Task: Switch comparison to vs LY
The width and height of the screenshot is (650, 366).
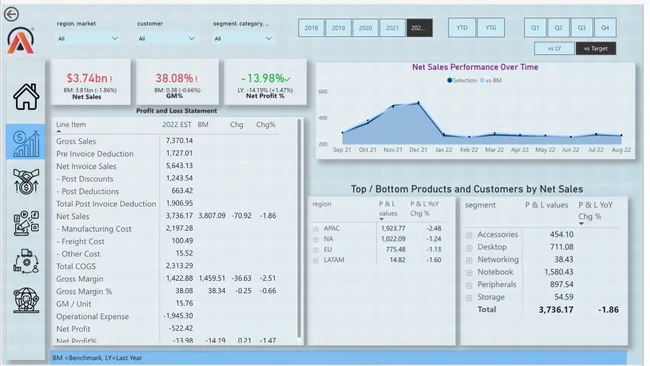Action: (x=554, y=48)
